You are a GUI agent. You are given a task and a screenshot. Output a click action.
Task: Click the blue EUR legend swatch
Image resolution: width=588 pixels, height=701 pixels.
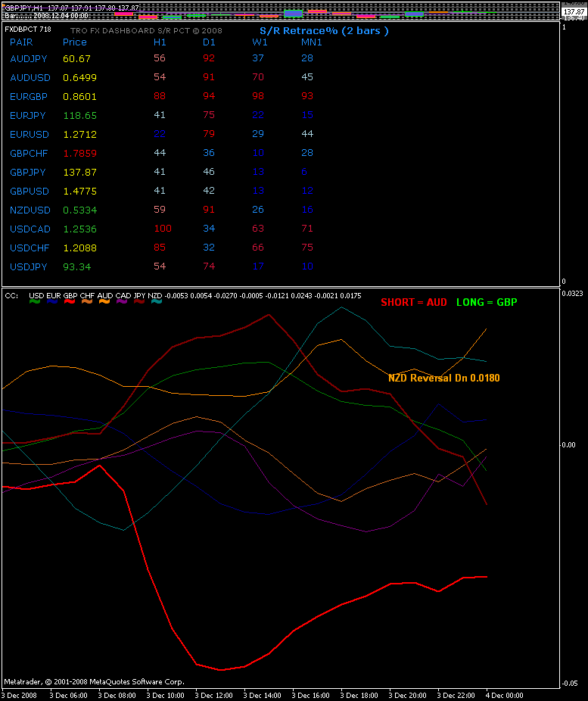tap(52, 302)
